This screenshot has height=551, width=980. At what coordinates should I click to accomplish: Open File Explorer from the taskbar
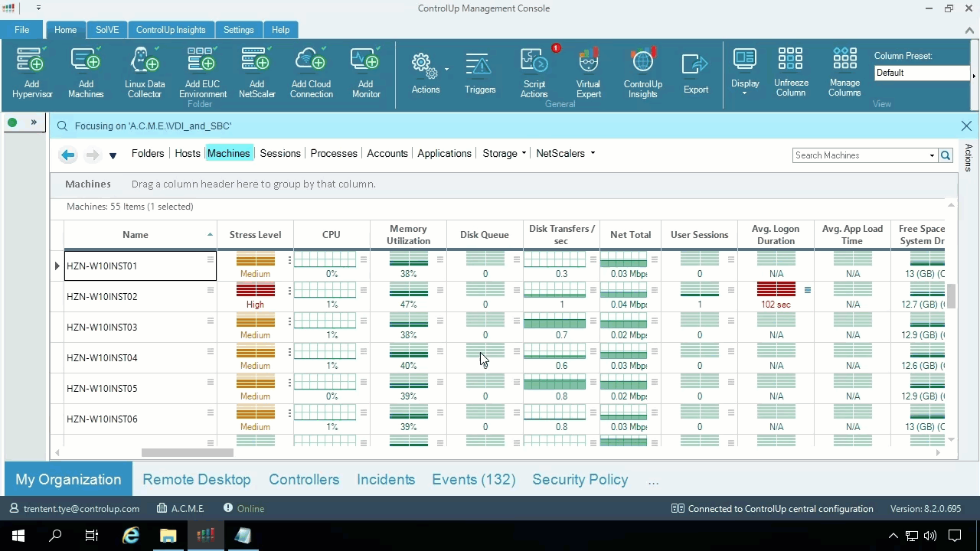168,536
